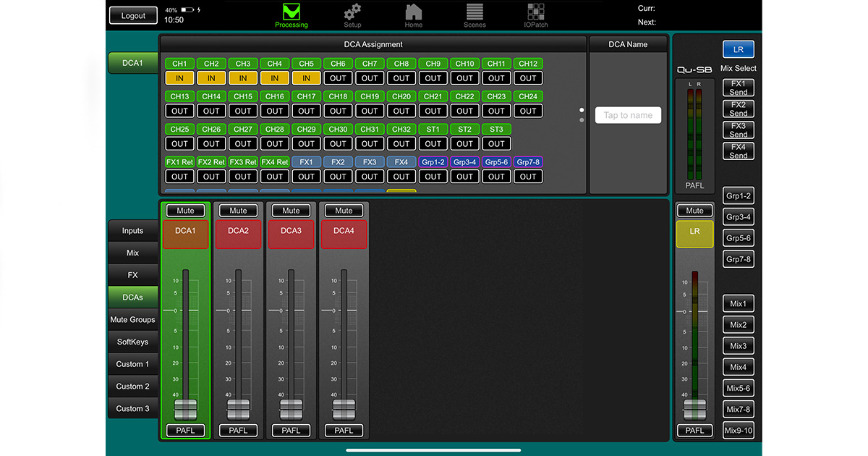The width and height of the screenshot is (868, 456).
Task: Select the Grp3-4 mix button
Action: [x=739, y=216]
